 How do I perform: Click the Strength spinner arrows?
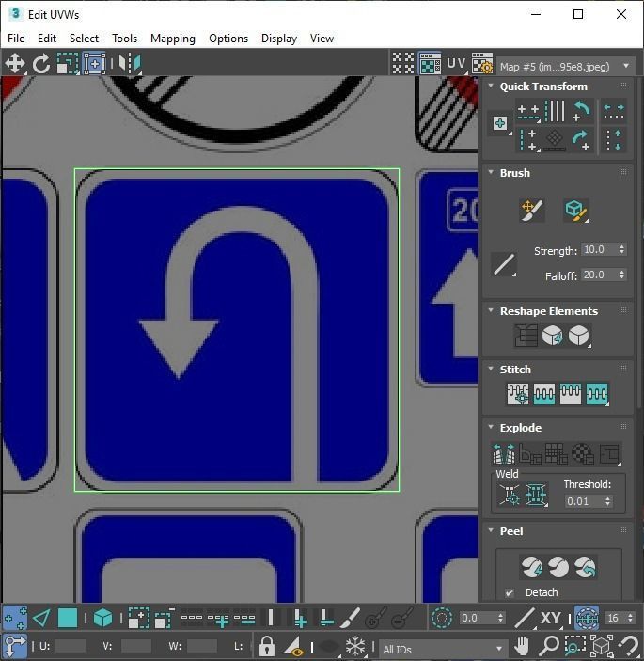(622, 249)
